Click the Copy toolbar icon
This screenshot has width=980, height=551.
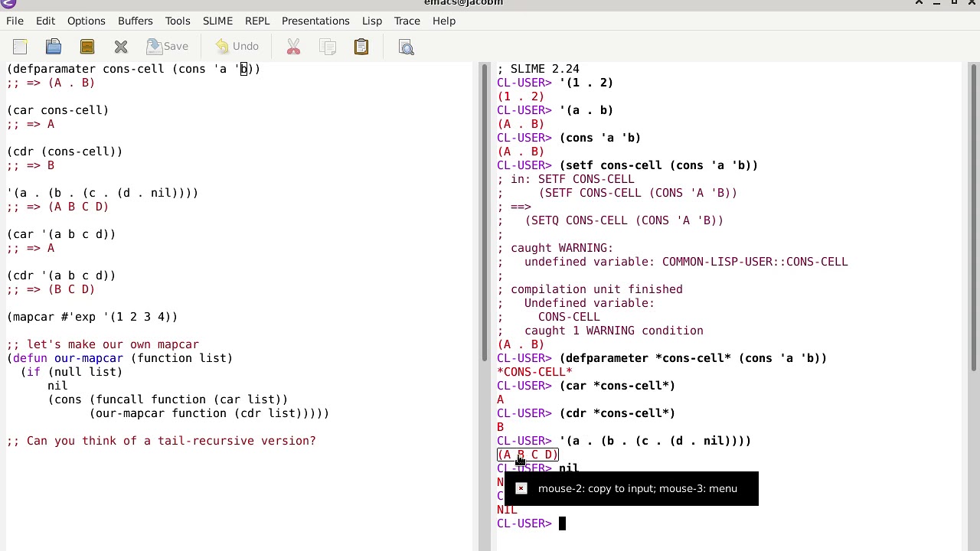pos(328,47)
